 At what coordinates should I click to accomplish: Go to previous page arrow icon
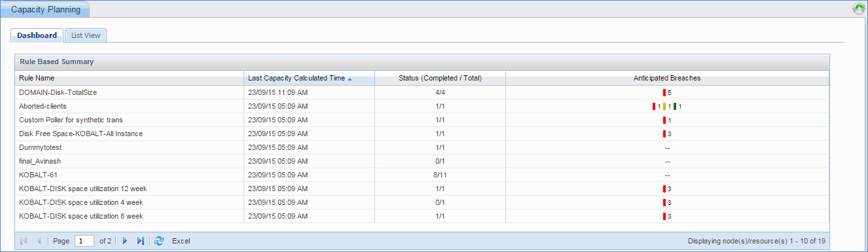coord(39,242)
